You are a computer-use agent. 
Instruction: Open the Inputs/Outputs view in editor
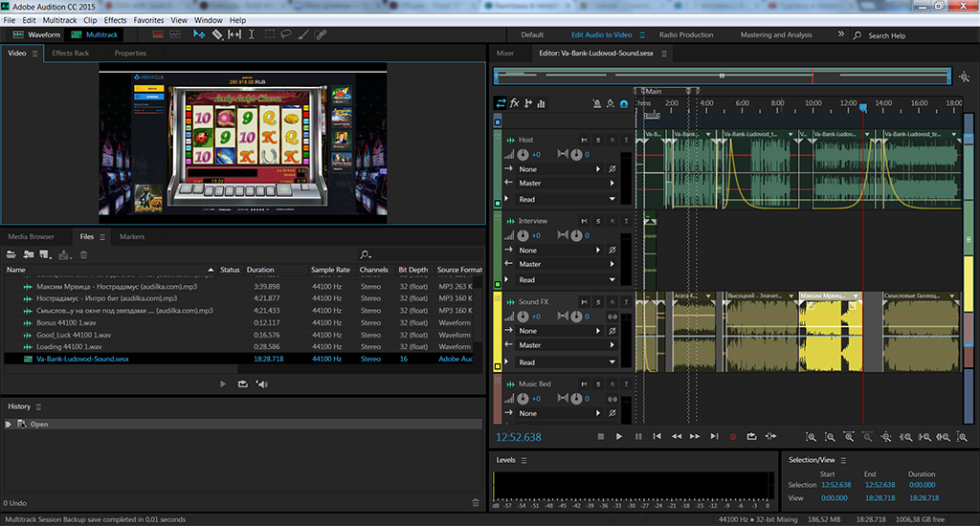(501, 103)
